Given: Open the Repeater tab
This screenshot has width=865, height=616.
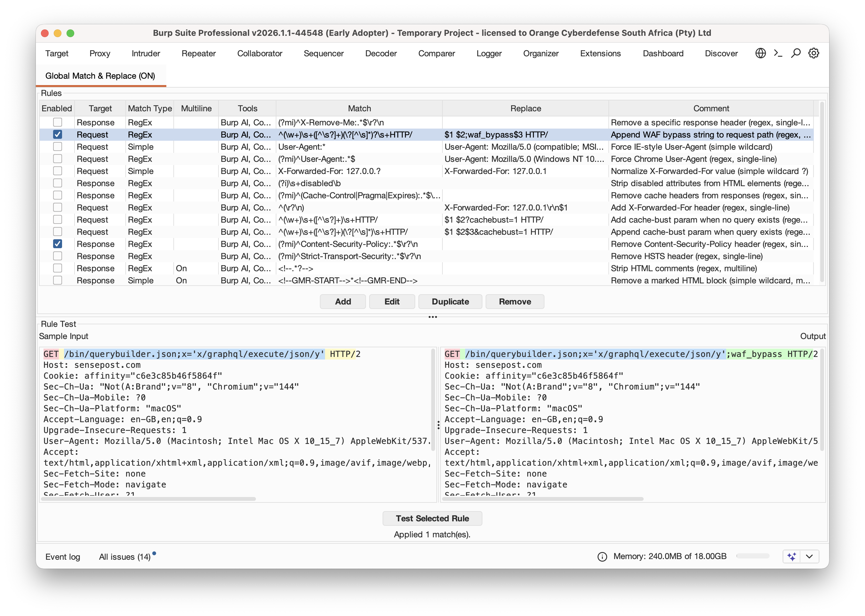Looking at the screenshot, I should pyautogui.click(x=198, y=53).
